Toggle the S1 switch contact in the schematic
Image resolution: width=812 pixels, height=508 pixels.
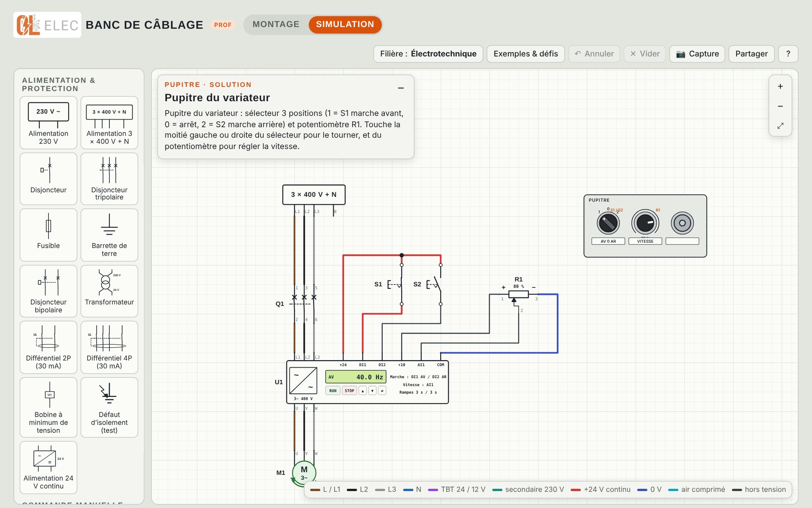point(395,284)
